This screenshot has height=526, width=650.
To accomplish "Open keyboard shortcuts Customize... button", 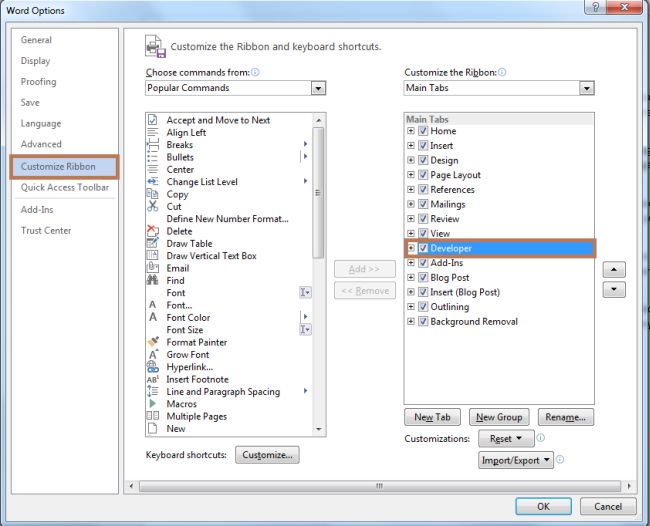I will tap(267, 455).
